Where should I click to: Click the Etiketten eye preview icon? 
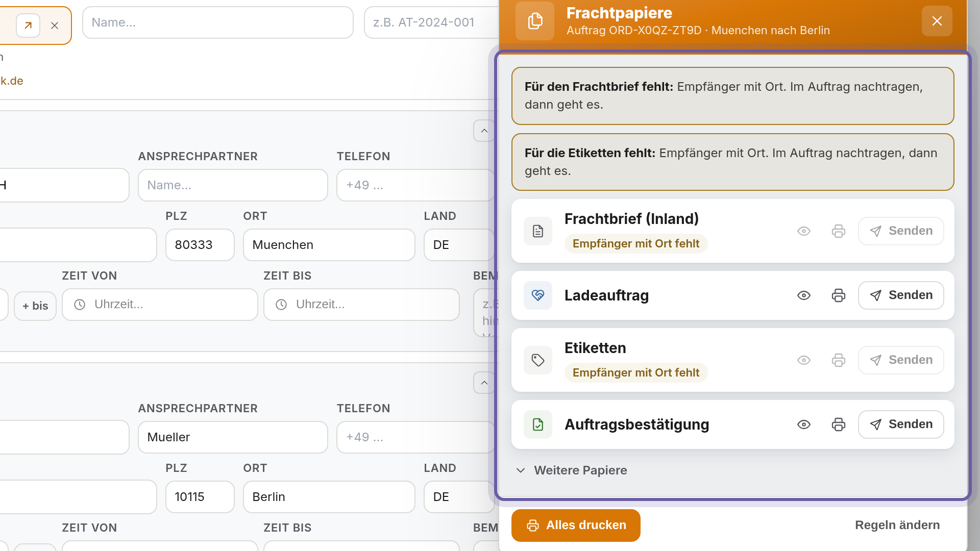(x=804, y=360)
